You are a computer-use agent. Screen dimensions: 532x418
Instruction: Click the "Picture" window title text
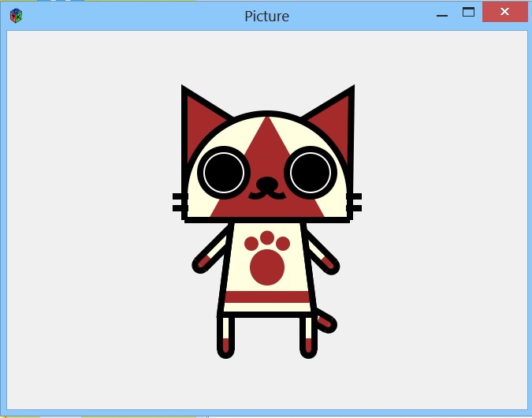click(266, 16)
